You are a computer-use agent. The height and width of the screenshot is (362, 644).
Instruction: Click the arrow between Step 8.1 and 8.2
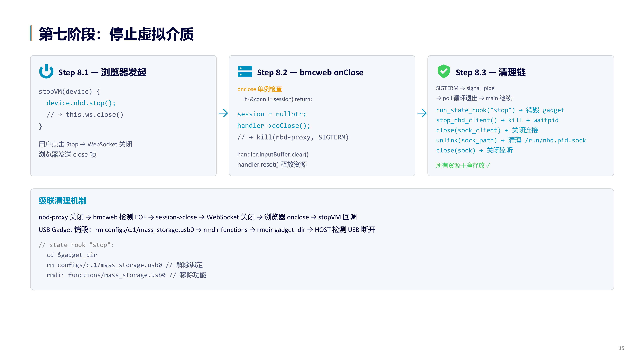pyautogui.click(x=223, y=113)
